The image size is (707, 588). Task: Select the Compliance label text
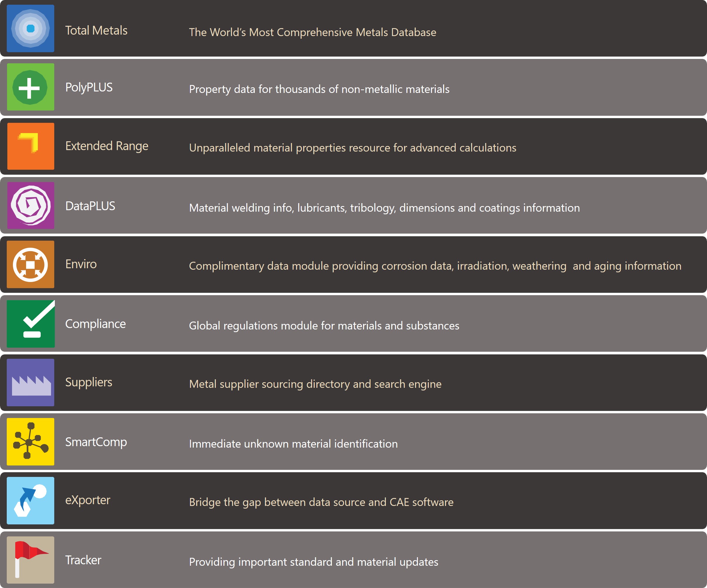pyautogui.click(x=95, y=324)
